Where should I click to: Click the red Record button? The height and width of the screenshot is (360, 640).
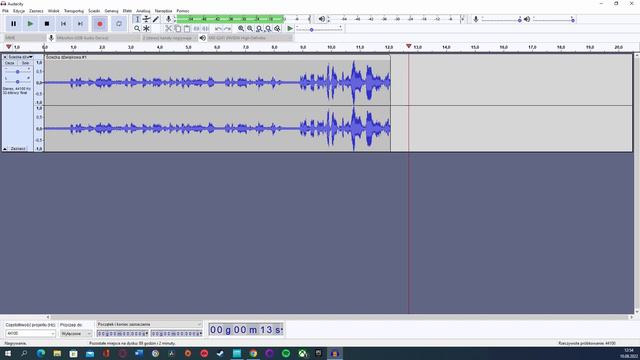coord(100,24)
